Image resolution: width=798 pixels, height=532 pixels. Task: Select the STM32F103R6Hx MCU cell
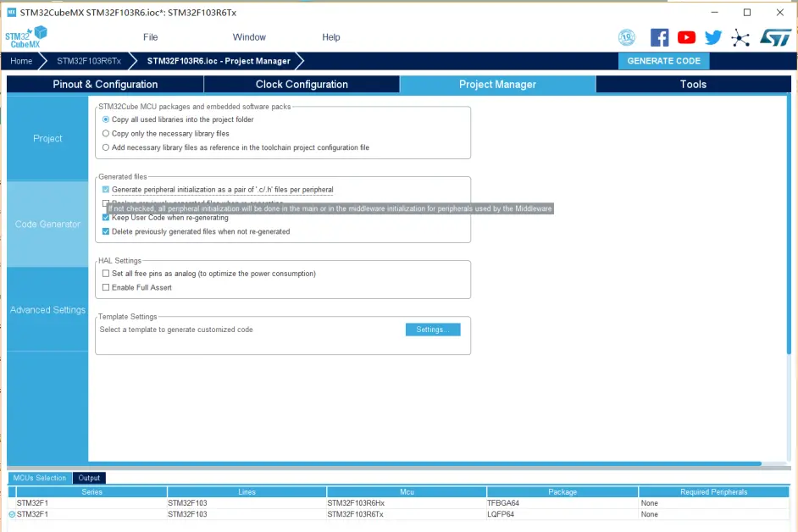[406, 503]
